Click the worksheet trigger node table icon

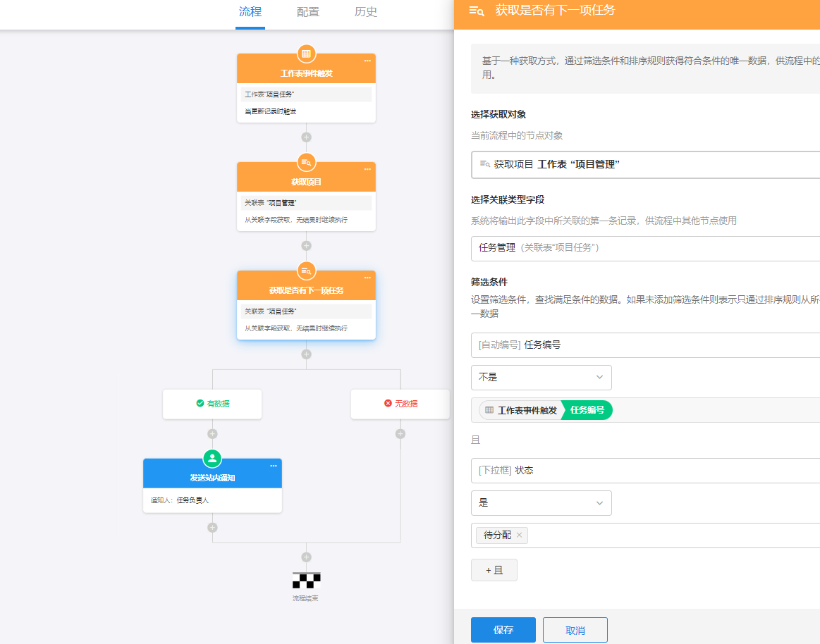point(306,54)
